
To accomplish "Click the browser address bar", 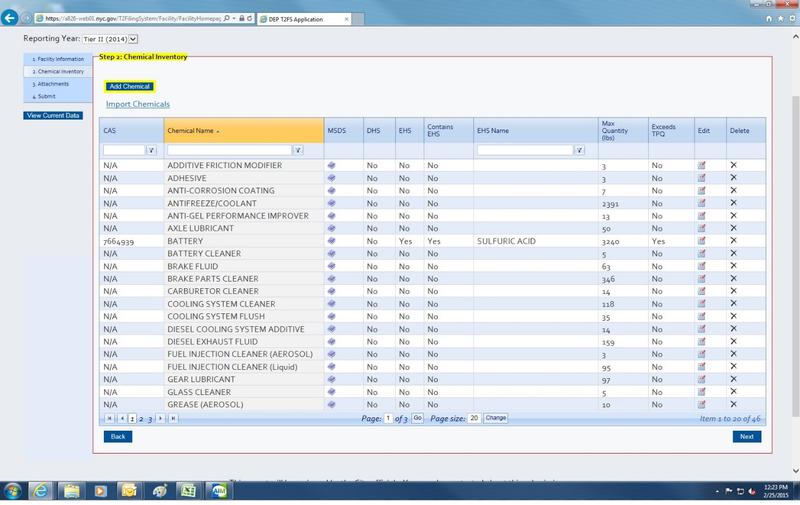I will point(133,18).
